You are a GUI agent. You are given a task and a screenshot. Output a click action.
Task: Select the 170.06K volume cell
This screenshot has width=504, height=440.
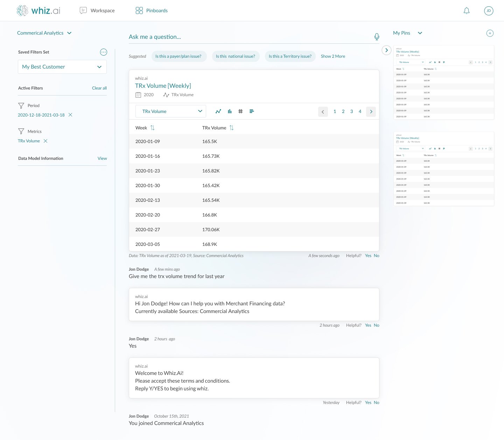coord(211,230)
